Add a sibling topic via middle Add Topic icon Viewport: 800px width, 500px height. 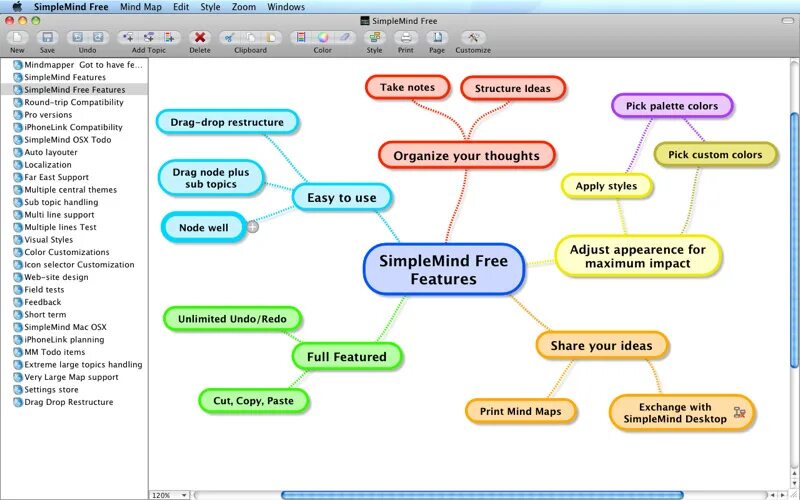tap(148, 37)
